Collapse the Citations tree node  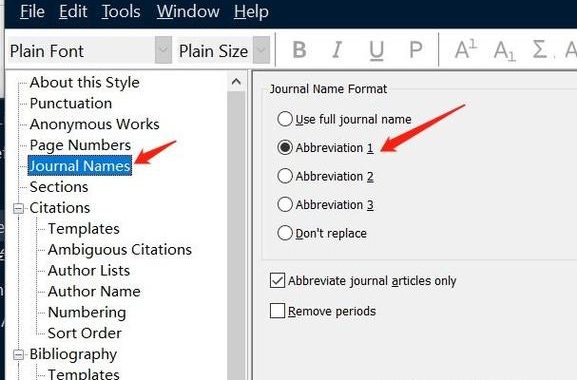(x=18, y=209)
